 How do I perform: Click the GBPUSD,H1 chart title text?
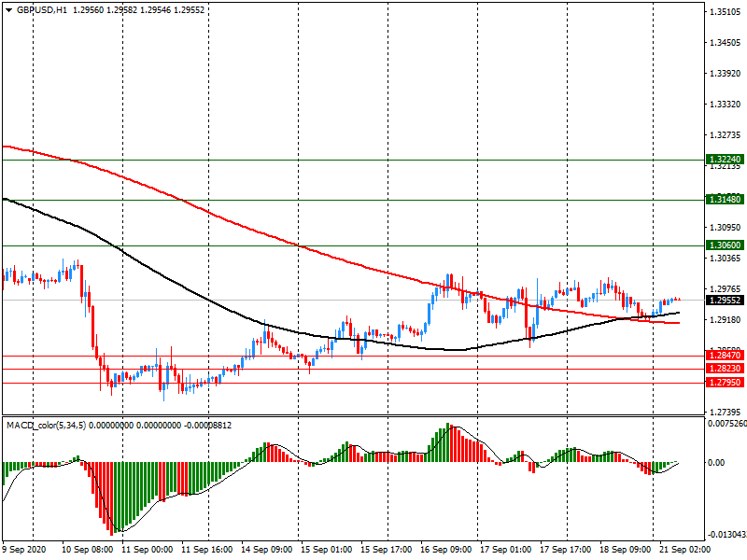coord(42,10)
